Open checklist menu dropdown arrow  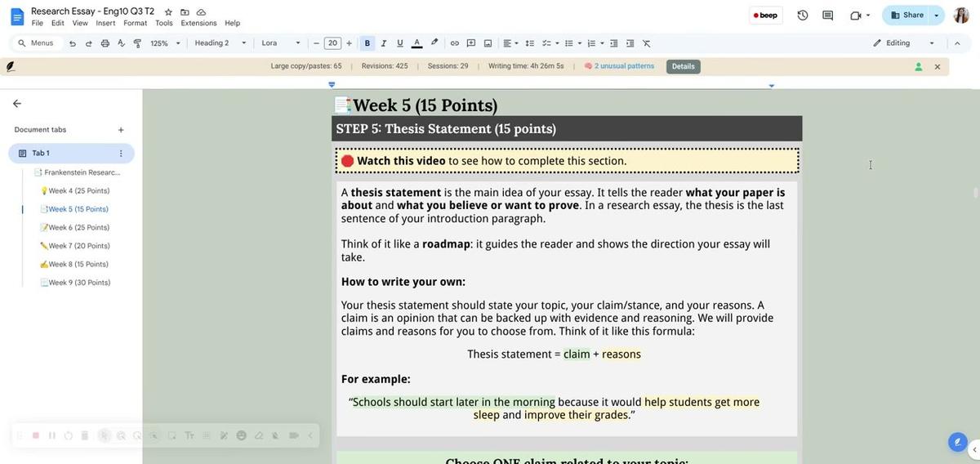pos(558,43)
